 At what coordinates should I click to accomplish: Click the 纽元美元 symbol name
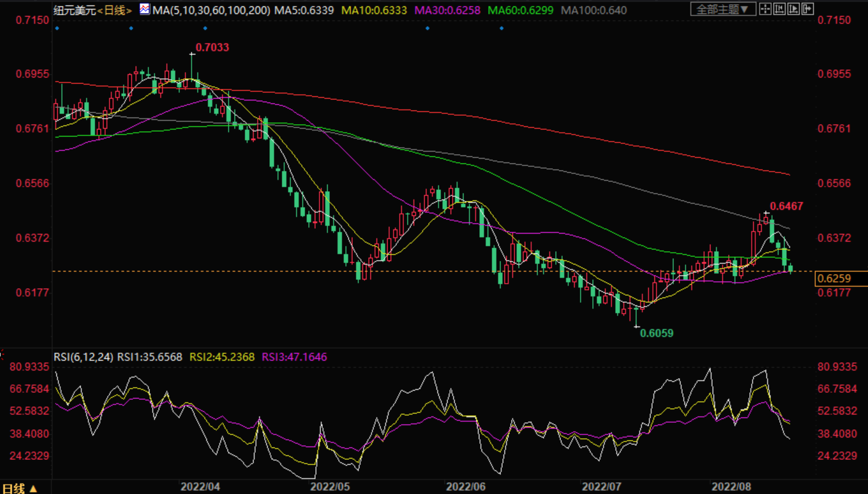[75, 10]
